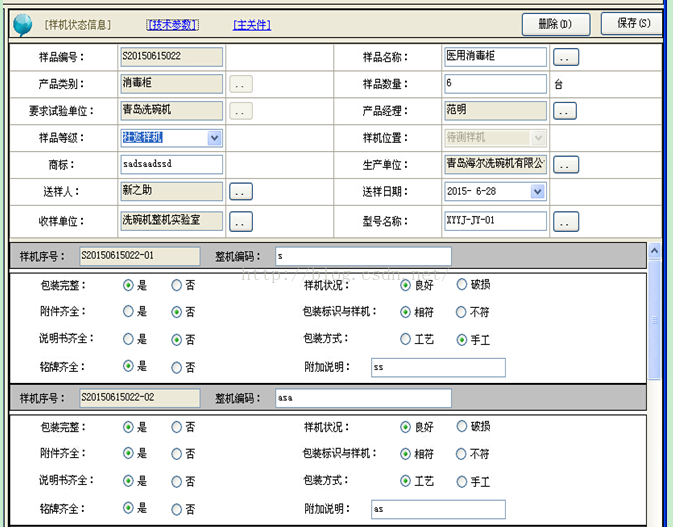This screenshot has height=527, width=673.
Task: Select 破损 for 样机状况 in sample -02
Action: pyautogui.click(x=461, y=426)
